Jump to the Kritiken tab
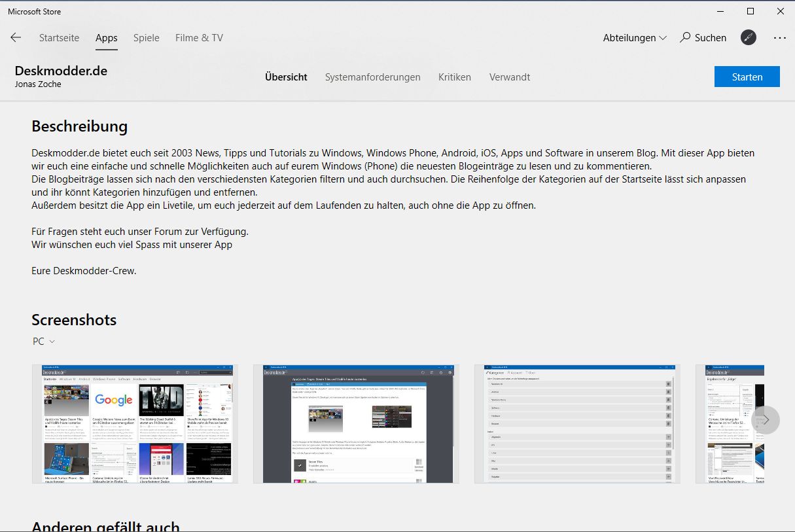Viewport: 795px width, 532px height. point(455,77)
